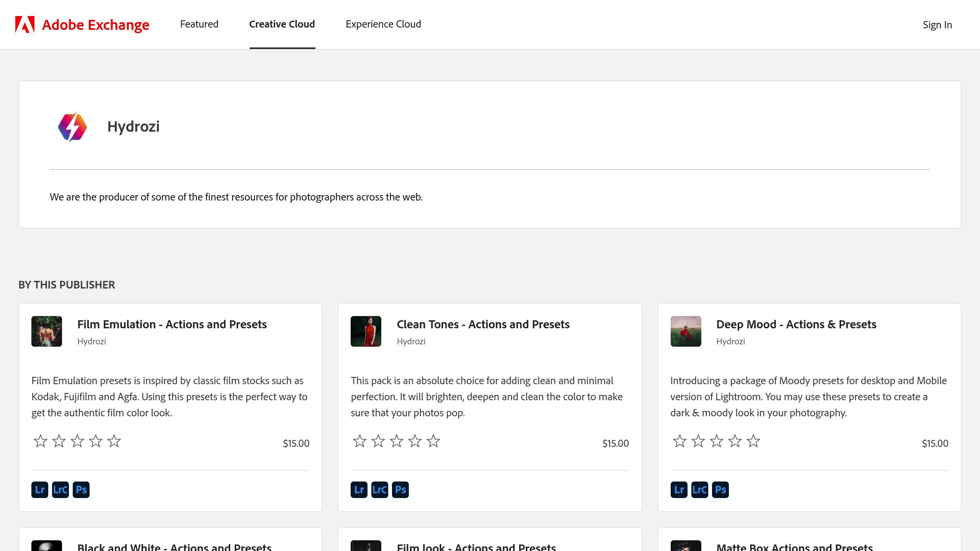The height and width of the screenshot is (551, 980).
Task: Click Photoshop Ps icon on Film Emulation card
Action: tap(81, 490)
